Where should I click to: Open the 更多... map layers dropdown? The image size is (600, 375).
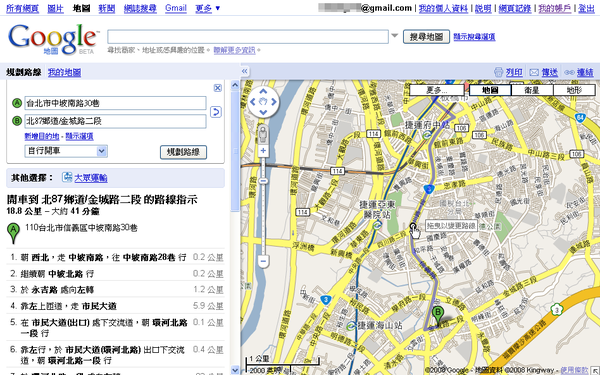[437, 90]
